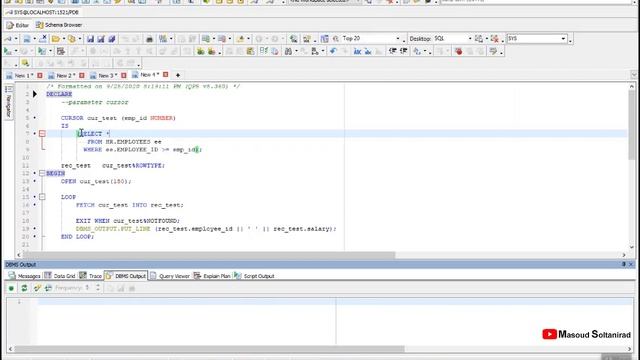Click the Rollback icon next to Commit

pos(211,51)
